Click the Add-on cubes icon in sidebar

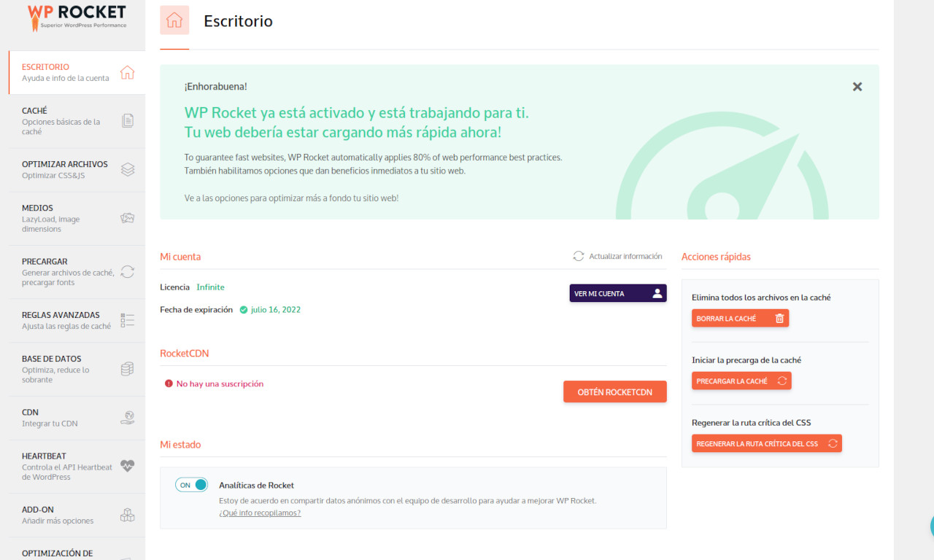[127, 515]
